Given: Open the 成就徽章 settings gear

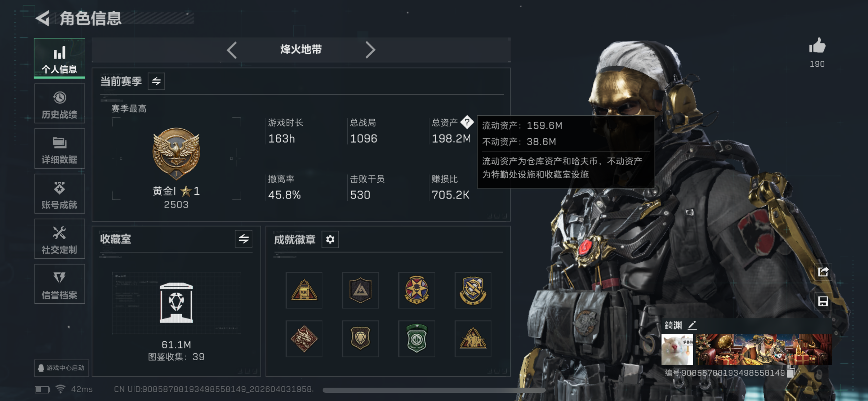Looking at the screenshot, I should [x=330, y=239].
